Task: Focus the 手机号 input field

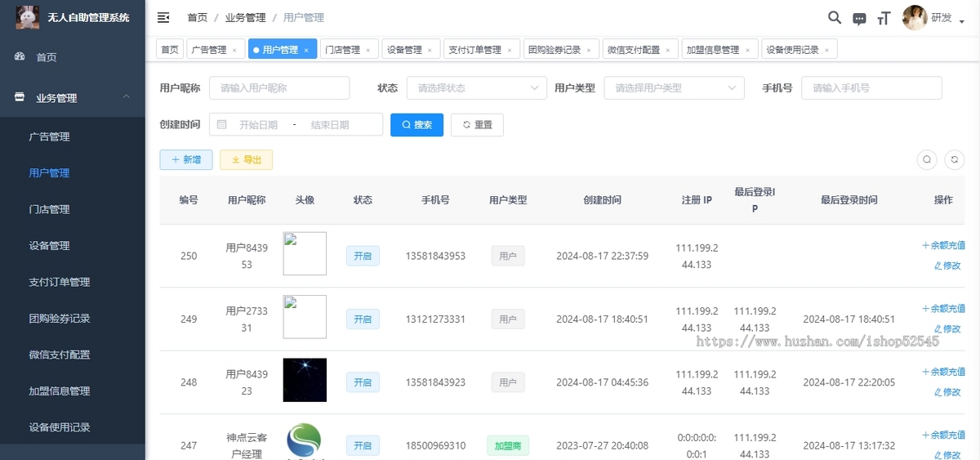Action: (x=871, y=87)
